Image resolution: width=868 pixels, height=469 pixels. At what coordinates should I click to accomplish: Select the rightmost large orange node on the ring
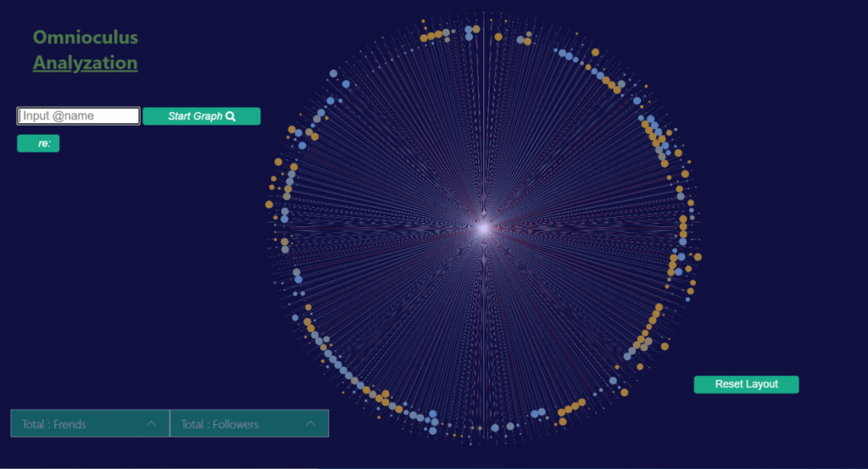(698, 257)
